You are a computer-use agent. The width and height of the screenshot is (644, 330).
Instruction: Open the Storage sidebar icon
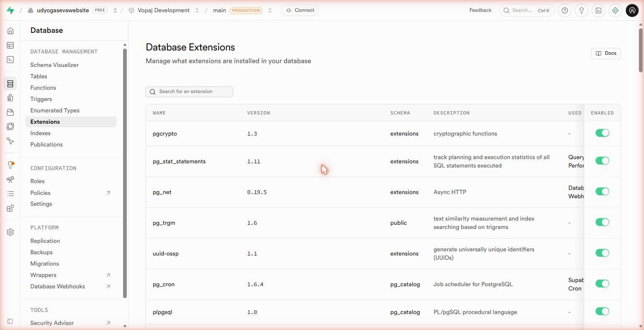11,112
